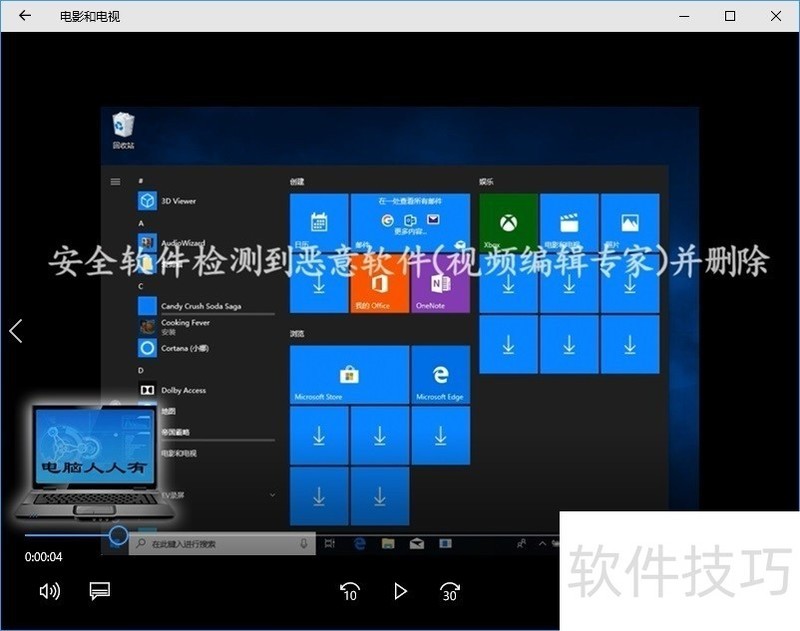Go to the previous item with the left chevron
Viewport: 800px width, 631px height.
16,331
